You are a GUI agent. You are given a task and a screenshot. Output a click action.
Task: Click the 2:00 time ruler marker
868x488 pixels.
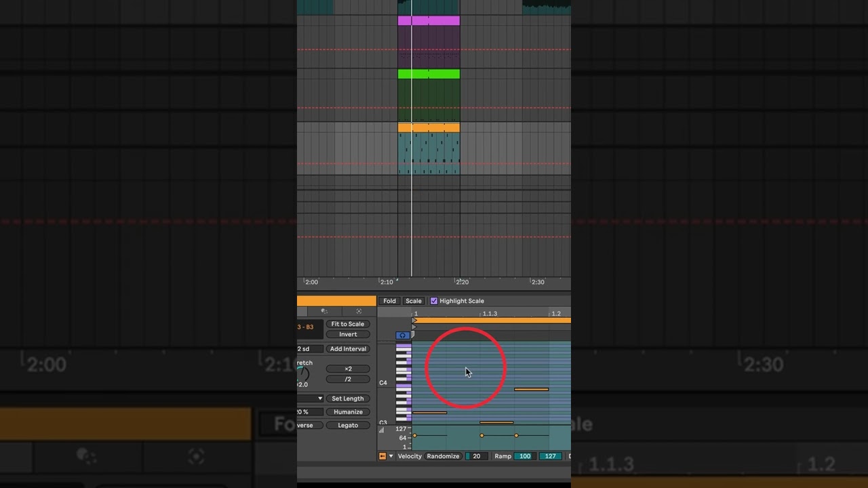(x=311, y=282)
